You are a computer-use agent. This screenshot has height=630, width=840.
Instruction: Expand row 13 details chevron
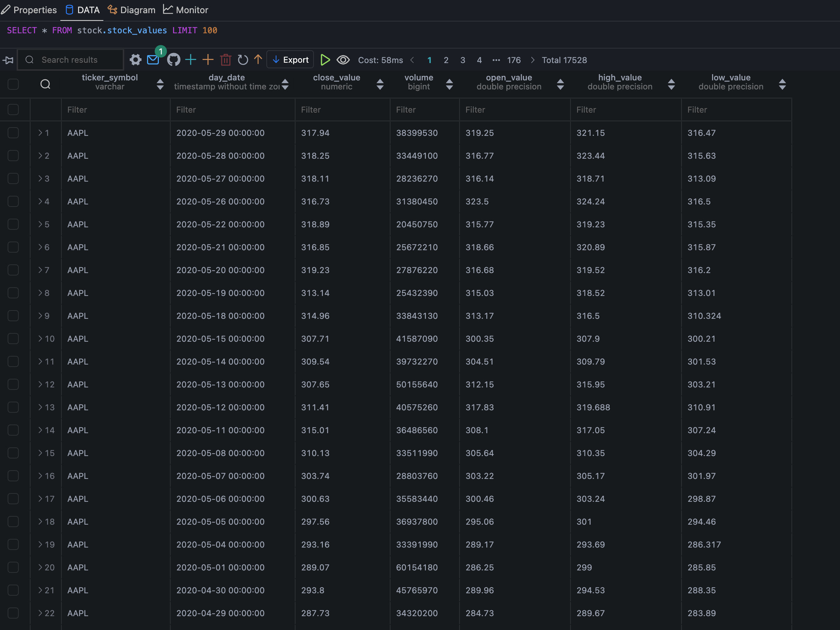40,407
